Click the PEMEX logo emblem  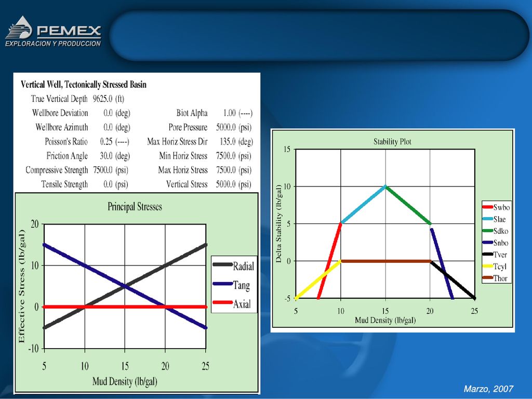click(19, 27)
